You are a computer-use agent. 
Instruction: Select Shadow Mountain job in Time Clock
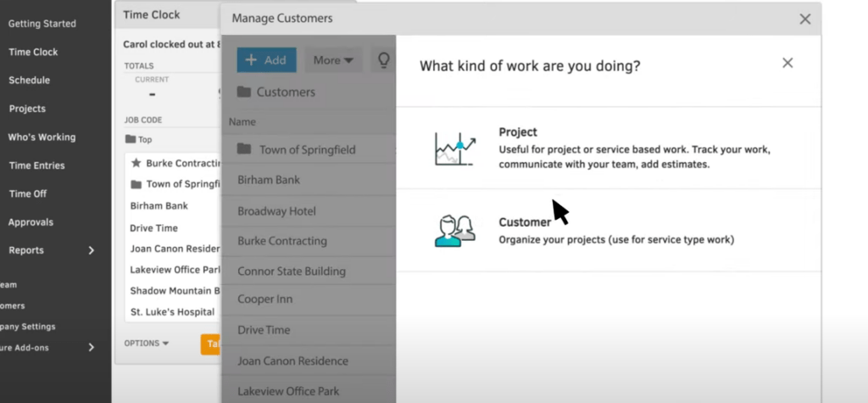pos(175,291)
